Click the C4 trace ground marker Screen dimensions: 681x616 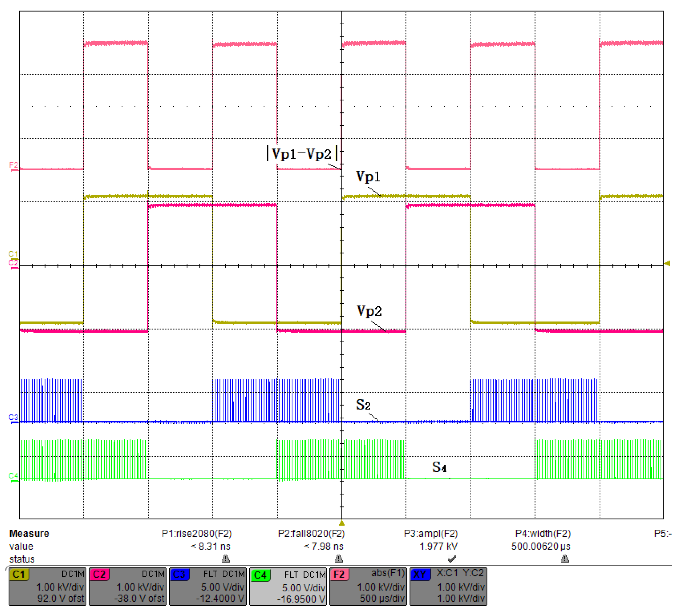[13, 476]
